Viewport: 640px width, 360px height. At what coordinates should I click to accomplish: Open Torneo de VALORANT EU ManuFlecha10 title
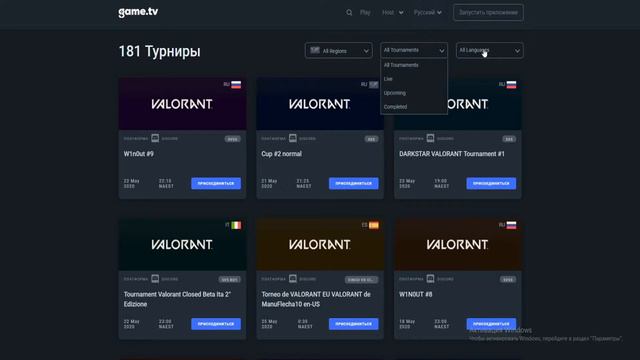[x=316, y=299]
